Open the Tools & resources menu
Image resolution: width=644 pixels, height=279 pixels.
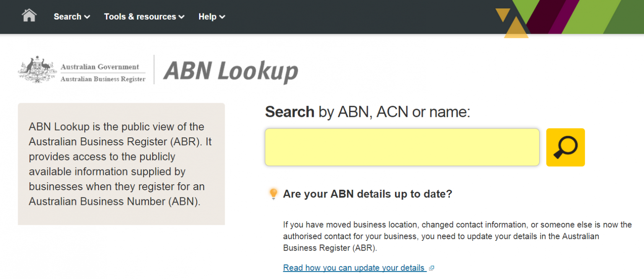coord(140,17)
